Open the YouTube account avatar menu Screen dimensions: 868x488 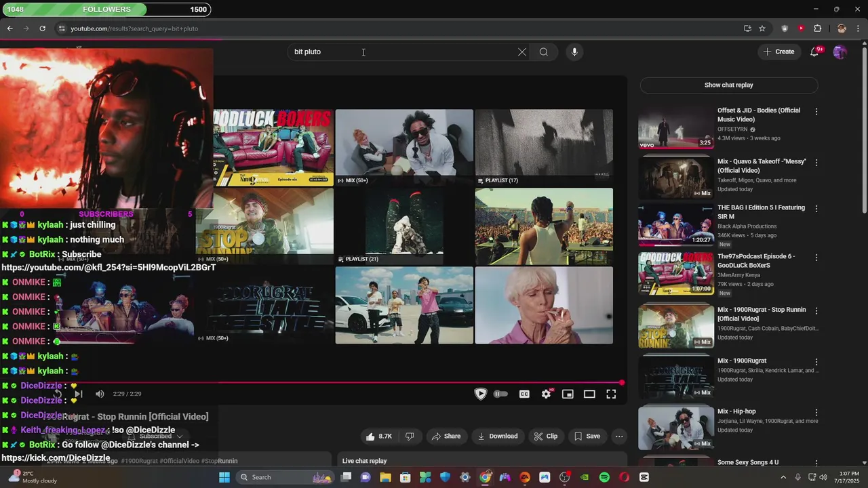pyautogui.click(x=840, y=52)
